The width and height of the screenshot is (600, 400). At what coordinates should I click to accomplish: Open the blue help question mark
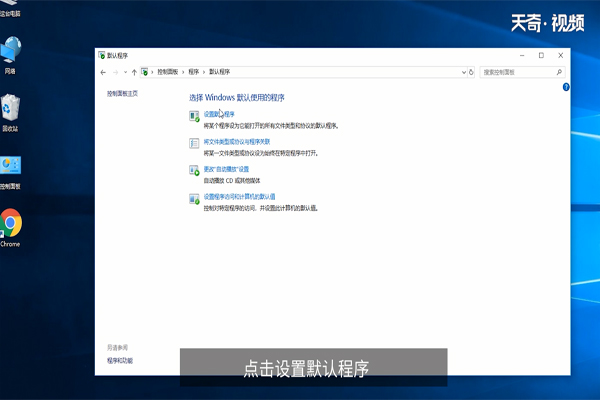tap(566, 87)
